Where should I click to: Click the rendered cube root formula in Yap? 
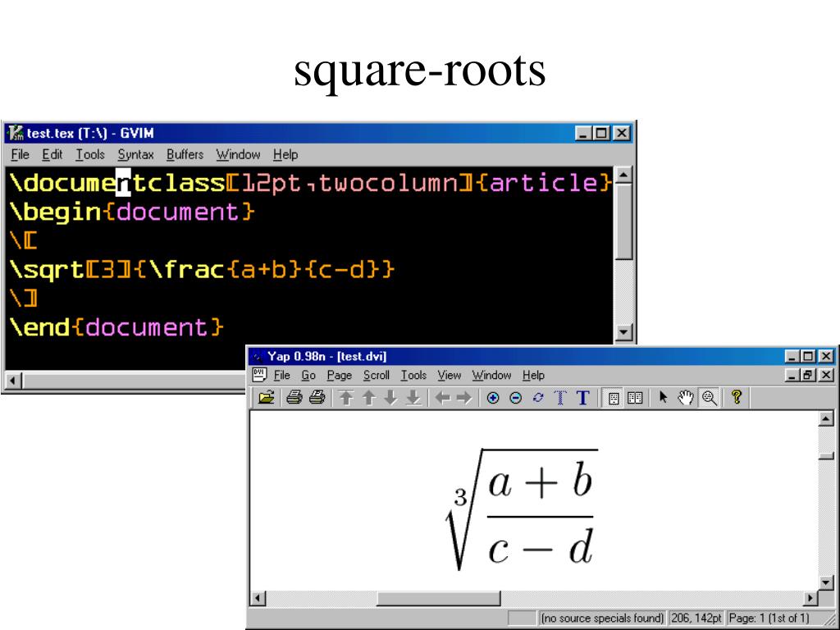523,509
